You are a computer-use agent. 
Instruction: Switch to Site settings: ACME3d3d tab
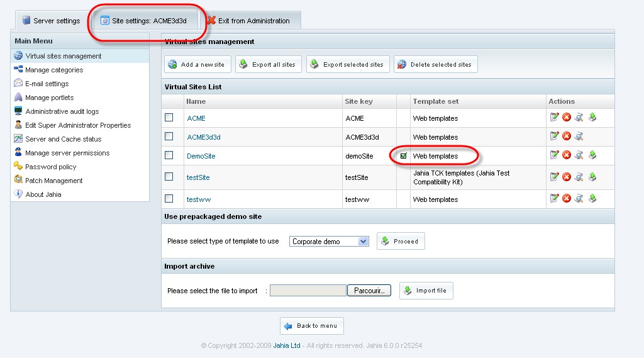(145, 21)
